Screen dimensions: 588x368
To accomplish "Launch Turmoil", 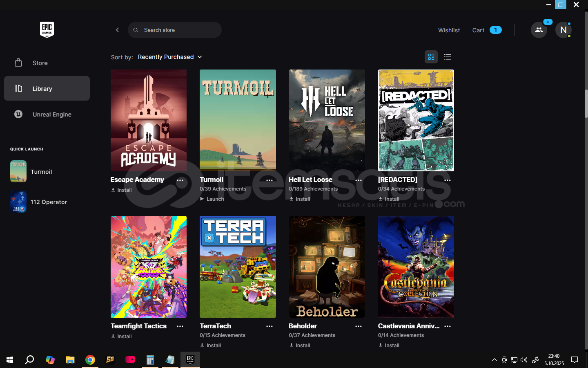I will (x=212, y=199).
